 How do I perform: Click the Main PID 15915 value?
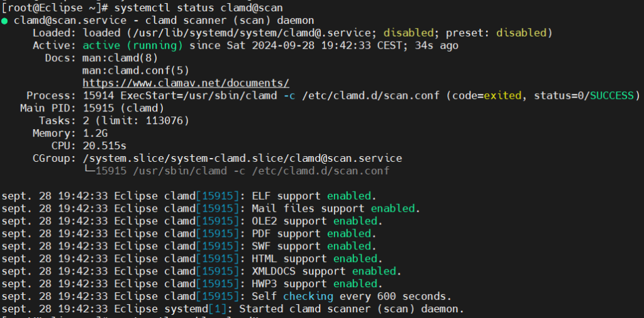[123, 108]
